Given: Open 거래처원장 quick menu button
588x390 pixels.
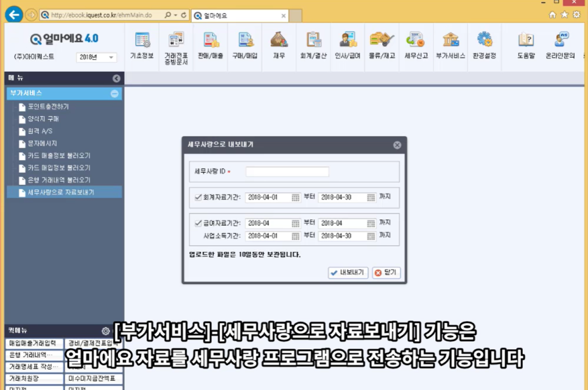Looking at the screenshot, I should click(34, 378).
